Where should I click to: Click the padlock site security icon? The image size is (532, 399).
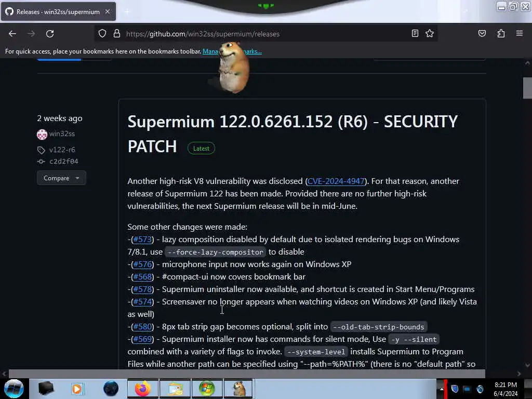tap(117, 34)
